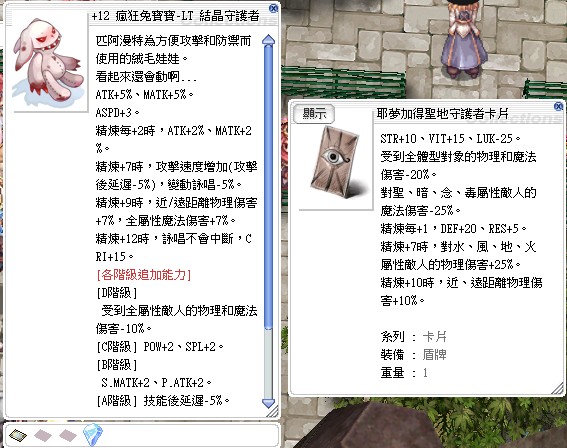Click '精煉每+1,DEF+20、RES+5。' line
The image size is (567, 448).
click(453, 229)
